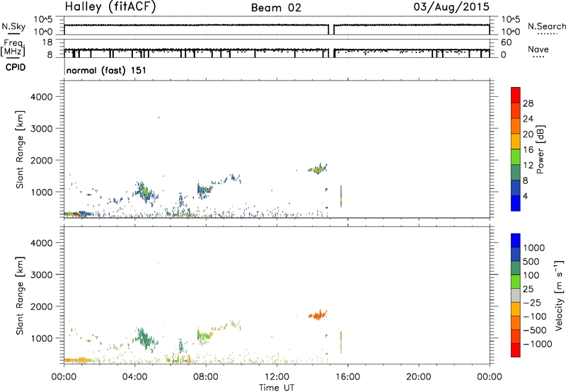The height and width of the screenshot is (392, 566).
Task: Click the orange velocity echo cluster near 14:00
Action: [x=318, y=315]
